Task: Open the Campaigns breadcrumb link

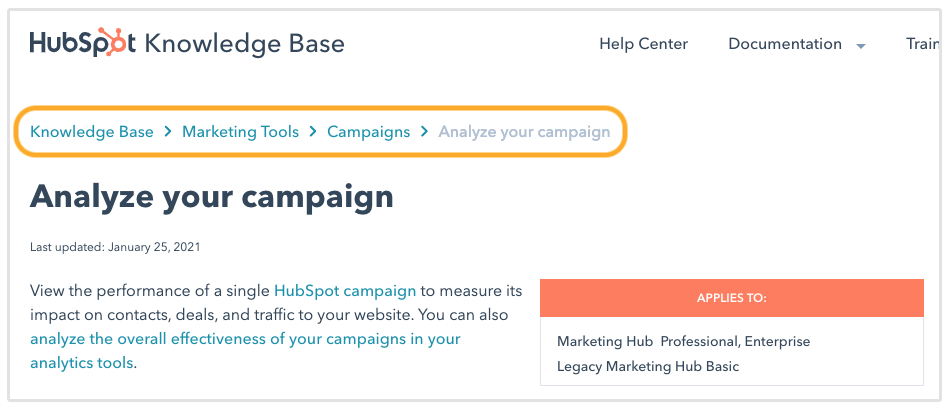Action: [368, 132]
